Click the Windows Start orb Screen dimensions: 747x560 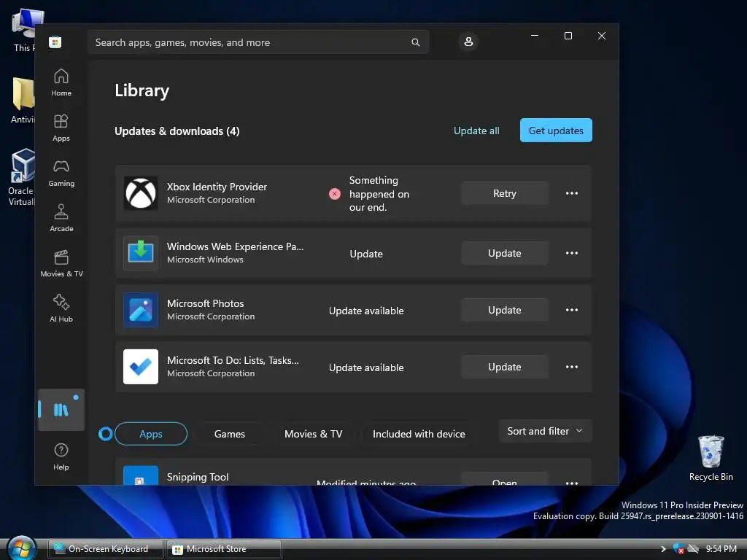[x=22, y=548]
